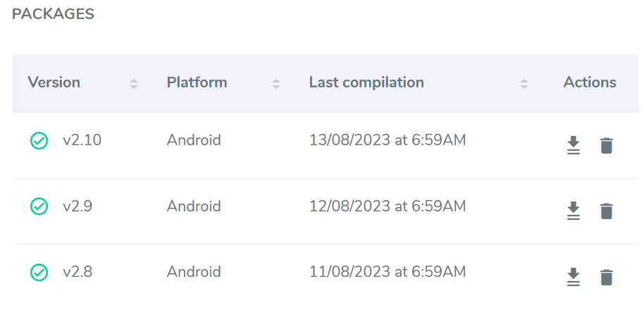The image size is (644, 310).
Task: Sort table by Version arrows
Action: pos(133,84)
